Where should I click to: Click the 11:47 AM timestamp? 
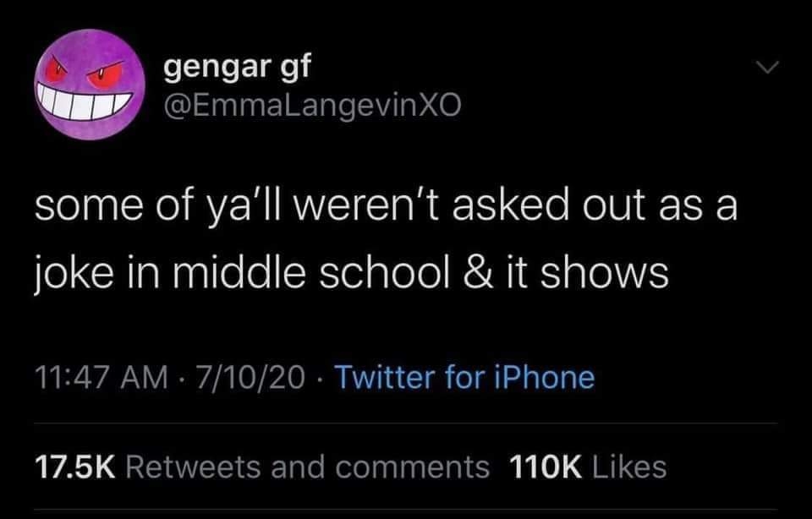click(96, 376)
